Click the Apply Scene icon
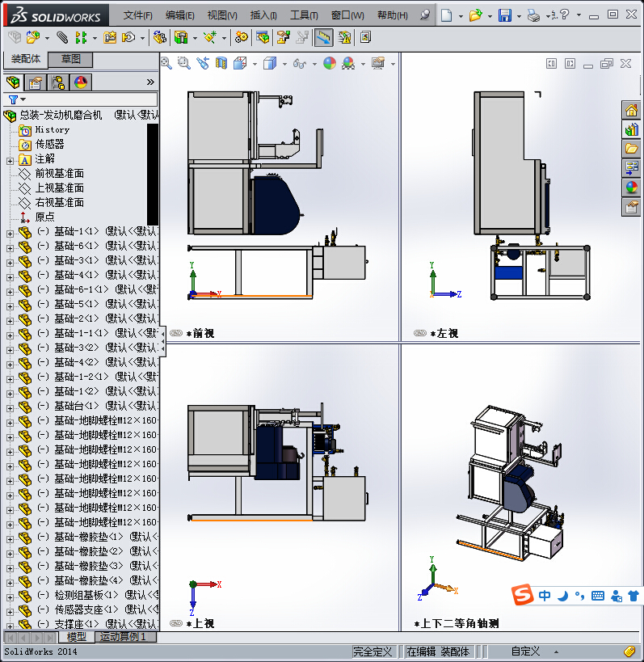The height and width of the screenshot is (662, 644). (x=348, y=63)
